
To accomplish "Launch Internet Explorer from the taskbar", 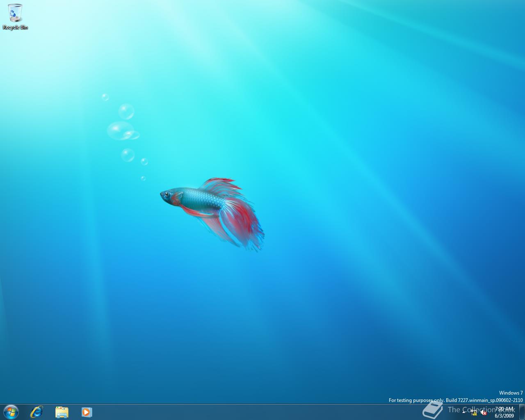I will pyautogui.click(x=37, y=412).
